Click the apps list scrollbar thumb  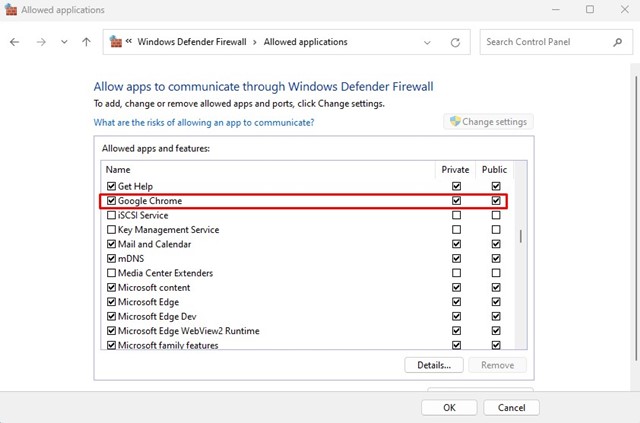(x=520, y=236)
